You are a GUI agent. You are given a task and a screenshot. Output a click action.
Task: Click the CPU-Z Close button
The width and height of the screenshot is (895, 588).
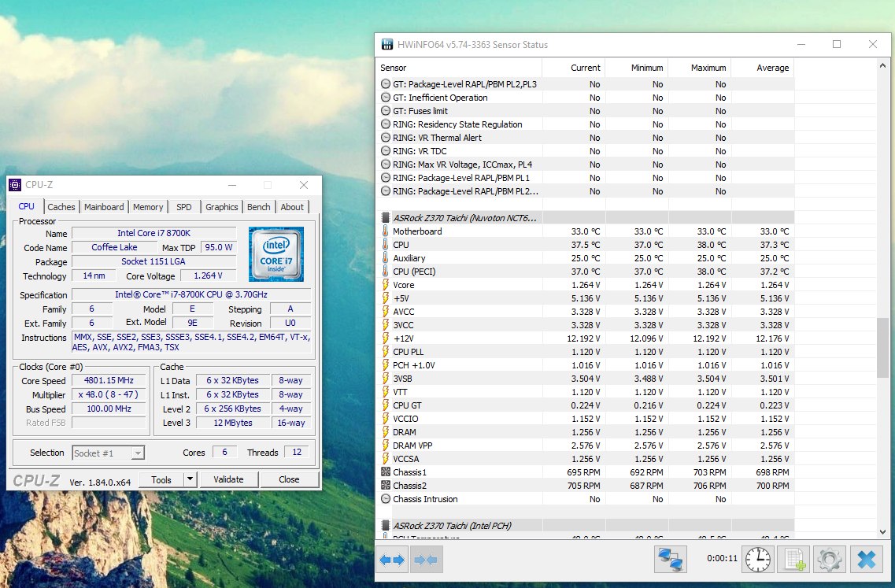289,479
